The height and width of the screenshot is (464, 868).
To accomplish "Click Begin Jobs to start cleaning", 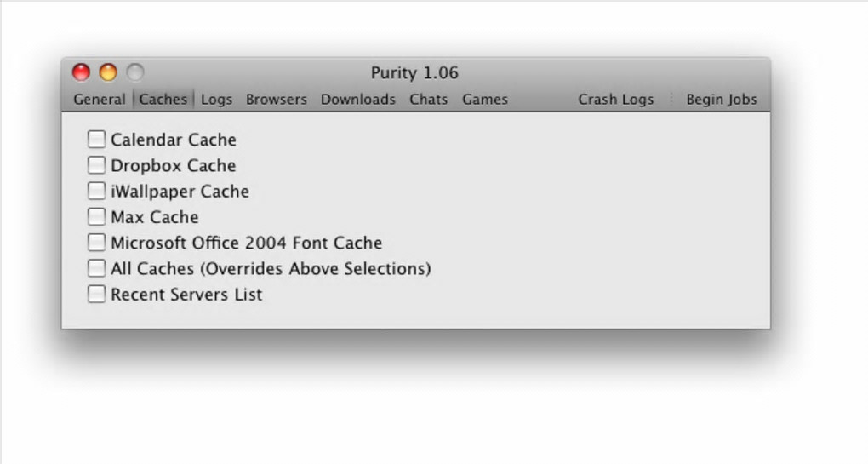I will tap(721, 100).
